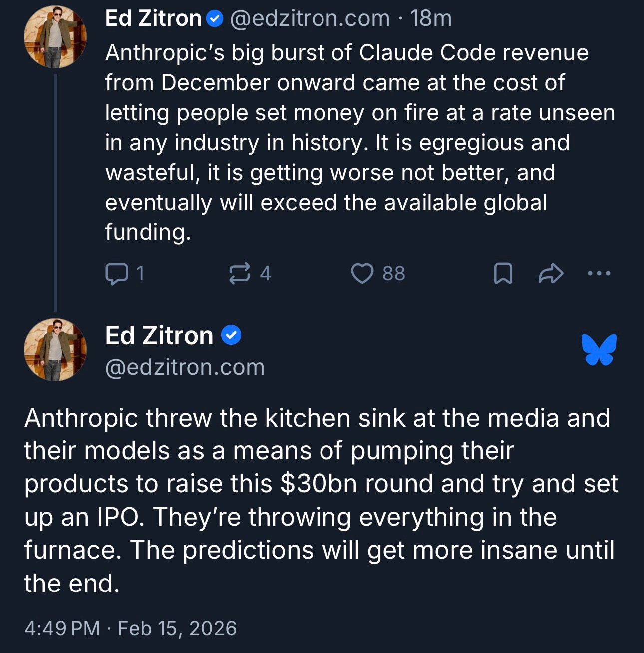Open the post via the 18m timestamp
The width and height of the screenshot is (644, 653).
pyautogui.click(x=430, y=19)
